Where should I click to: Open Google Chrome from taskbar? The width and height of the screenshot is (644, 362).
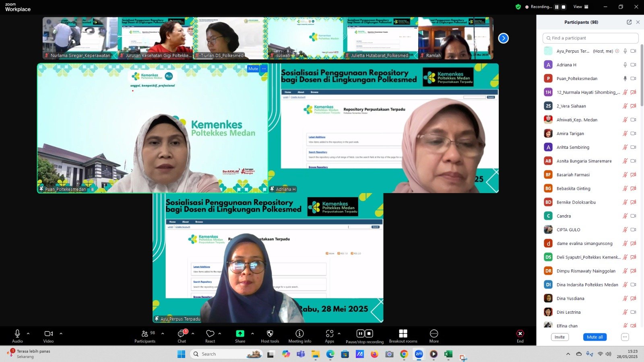tap(404, 354)
